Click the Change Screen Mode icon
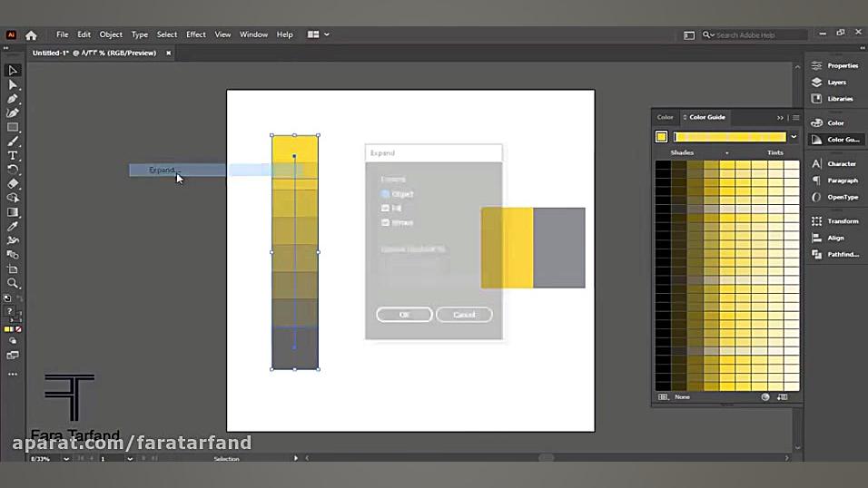Screen dimensions: 868x488 (x=12, y=356)
